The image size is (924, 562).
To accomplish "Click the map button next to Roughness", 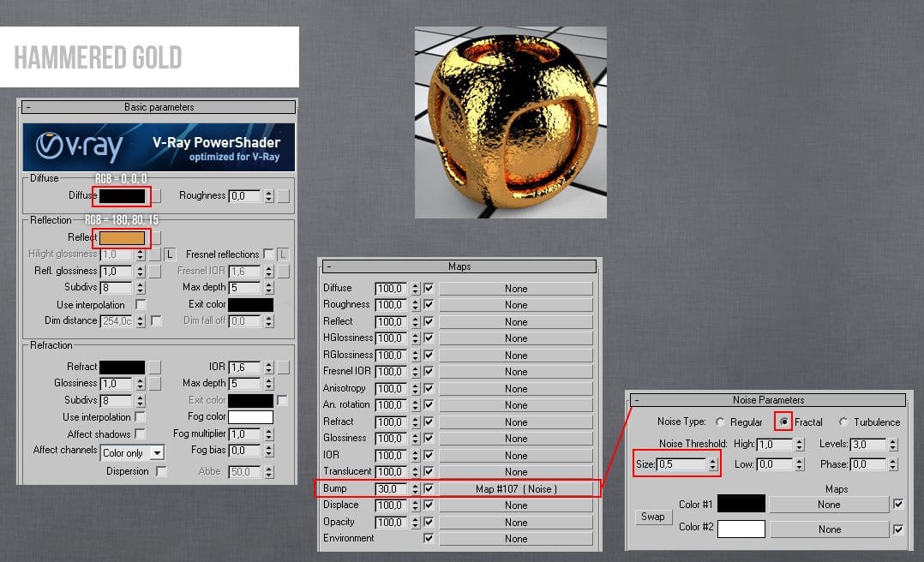I will click(284, 196).
